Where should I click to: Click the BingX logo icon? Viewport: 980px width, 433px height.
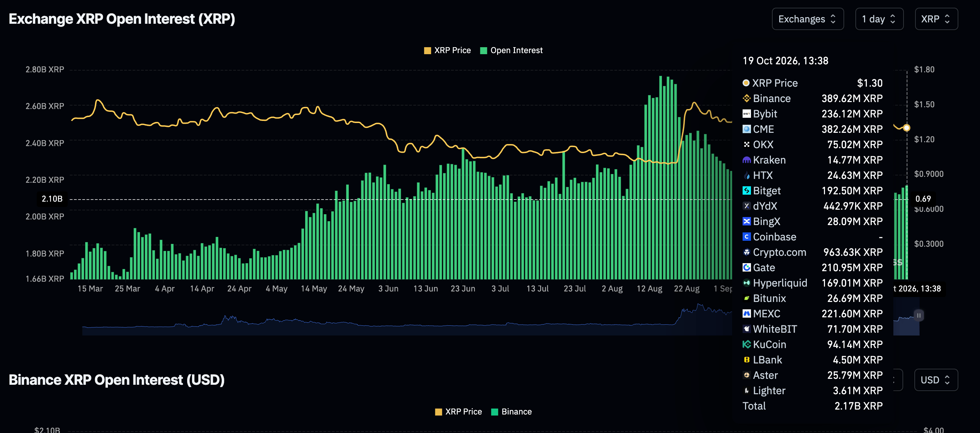(x=746, y=221)
